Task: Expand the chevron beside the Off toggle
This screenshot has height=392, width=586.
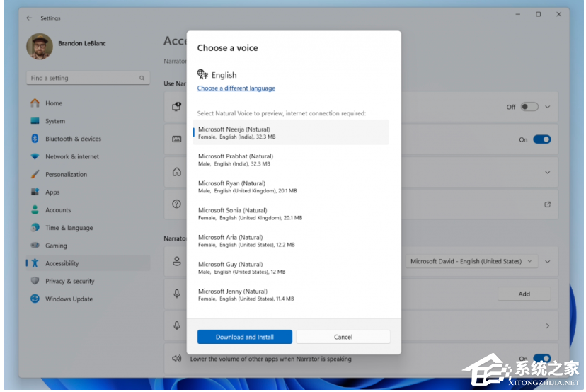Action: 547,107
